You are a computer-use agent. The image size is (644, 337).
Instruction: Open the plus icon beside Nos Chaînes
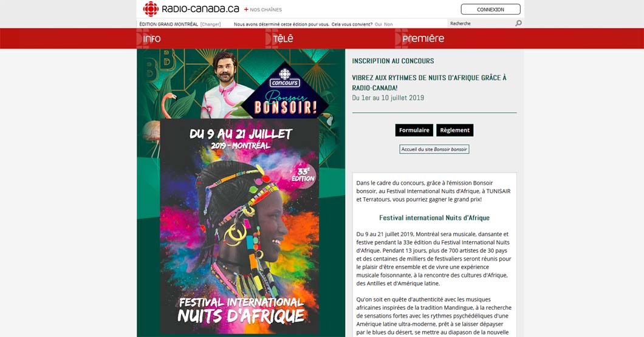(x=246, y=9)
